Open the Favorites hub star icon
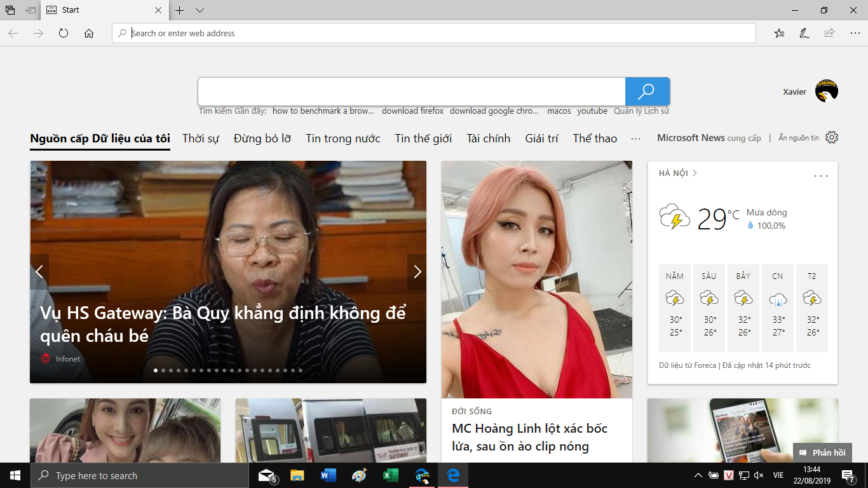This screenshot has height=488, width=868. [779, 33]
